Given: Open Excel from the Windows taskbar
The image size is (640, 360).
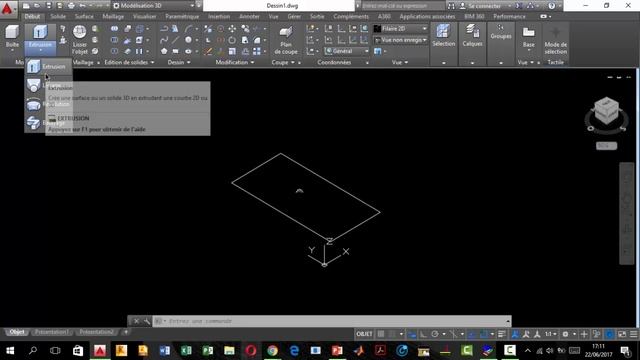Looking at the screenshot, I should coord(186,351).
